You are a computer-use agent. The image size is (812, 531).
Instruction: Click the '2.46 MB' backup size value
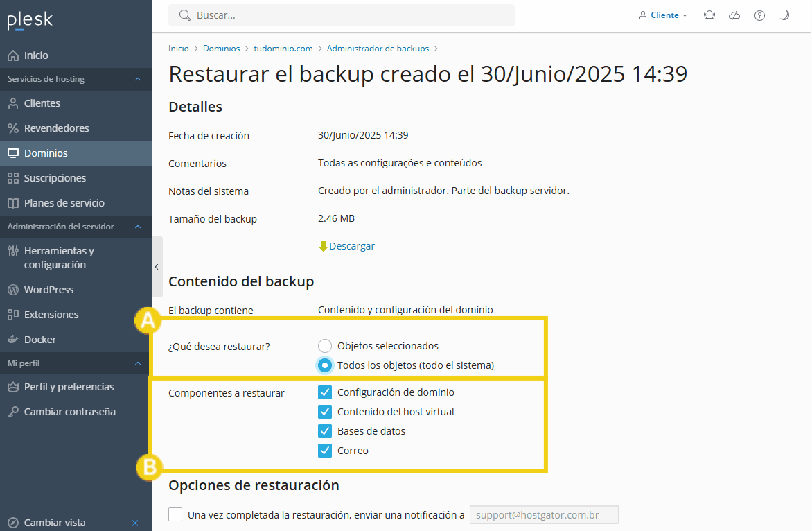click(x=336, y=218)
